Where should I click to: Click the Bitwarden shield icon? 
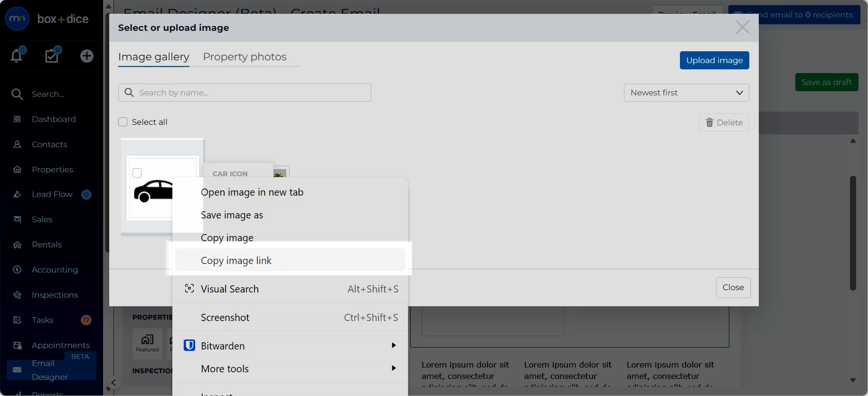coord(189,346)
